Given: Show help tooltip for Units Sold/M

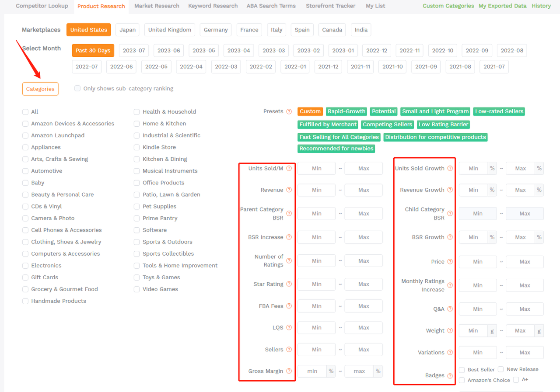Looking at the screenshot, I should [x=289, y=168].
